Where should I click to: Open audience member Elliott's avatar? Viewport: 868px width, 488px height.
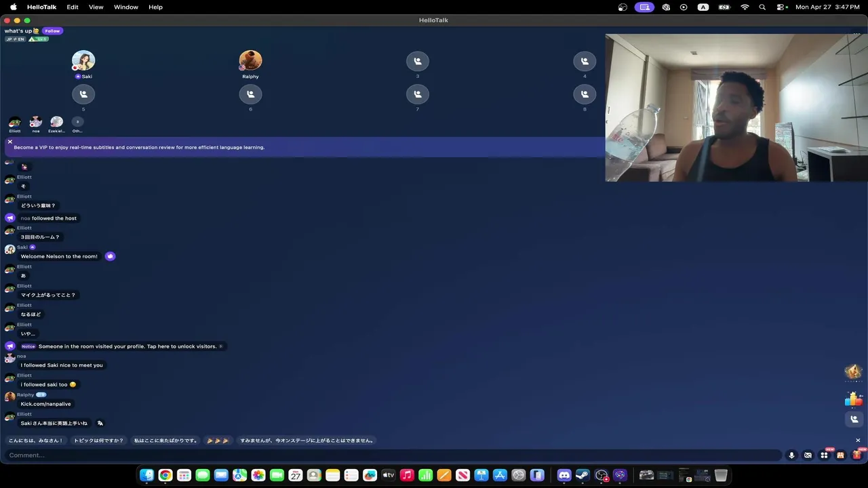pyautogui.click(x=15, y=122)
